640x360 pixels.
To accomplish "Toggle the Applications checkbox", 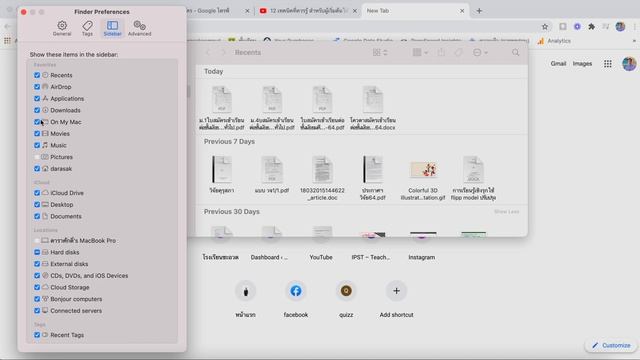I will (x=37, y=99).
